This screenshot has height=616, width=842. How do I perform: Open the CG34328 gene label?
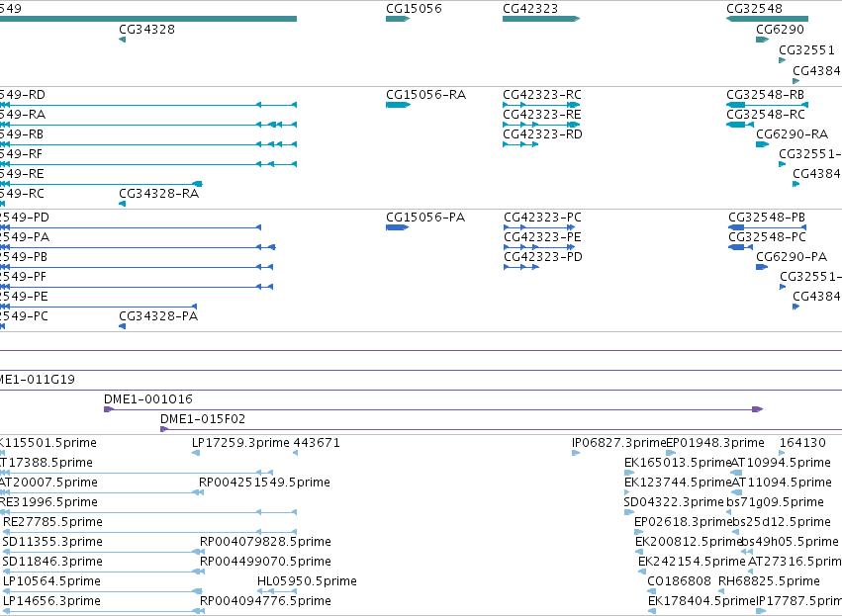pyautogui.click(x=146, y=30)
